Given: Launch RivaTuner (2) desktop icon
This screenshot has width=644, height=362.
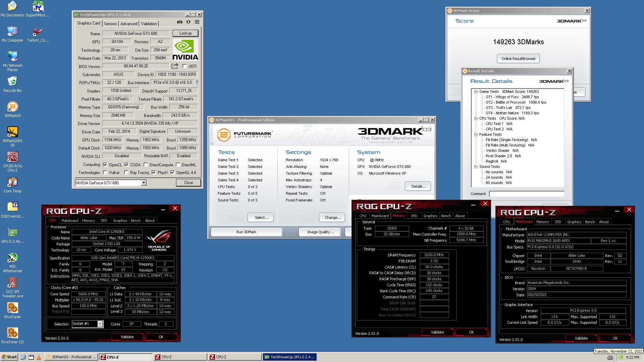Looking at the screenshot, I should click(12, 336).
